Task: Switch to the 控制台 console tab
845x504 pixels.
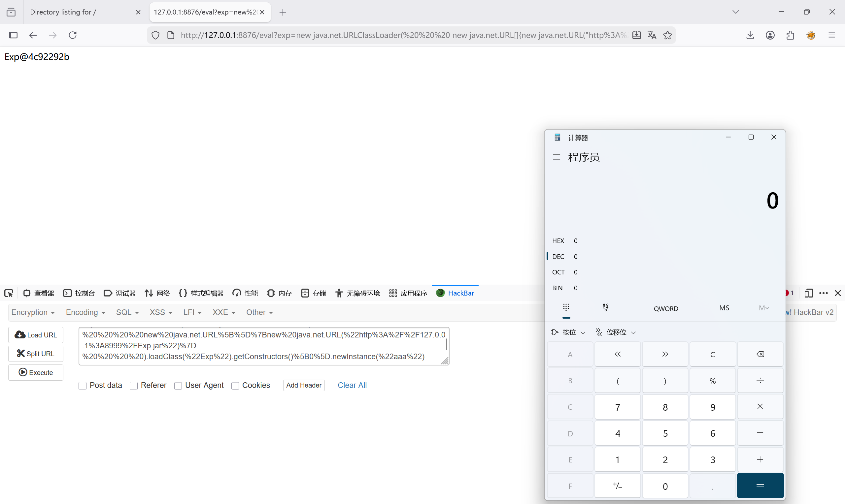Action: click(x=79, y=293)
